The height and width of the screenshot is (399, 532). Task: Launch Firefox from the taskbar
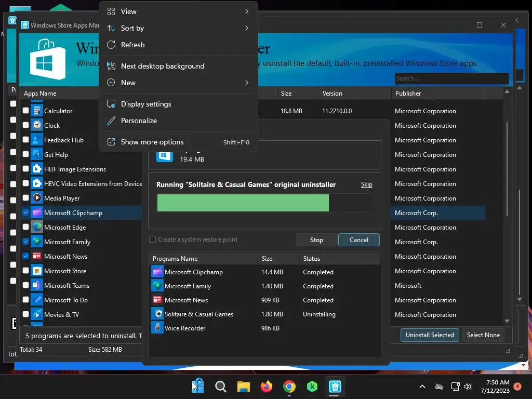pos(267,386)
